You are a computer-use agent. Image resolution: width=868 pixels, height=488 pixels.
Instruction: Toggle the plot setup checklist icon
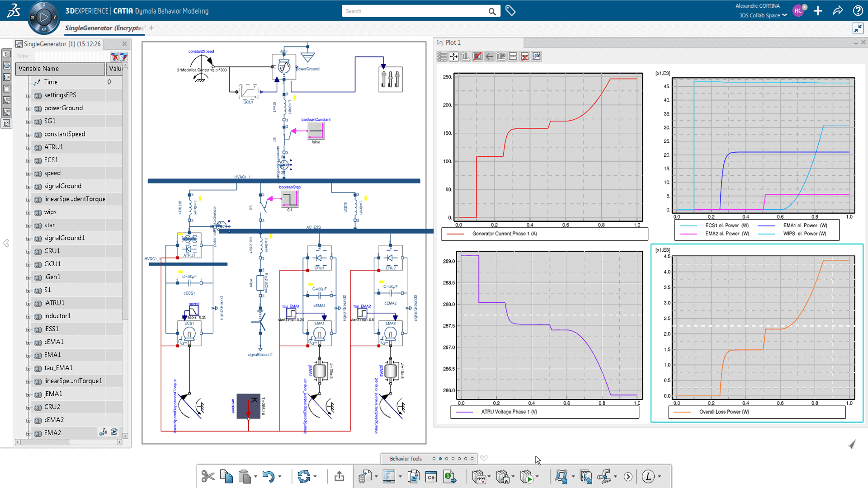click(442, 56)
